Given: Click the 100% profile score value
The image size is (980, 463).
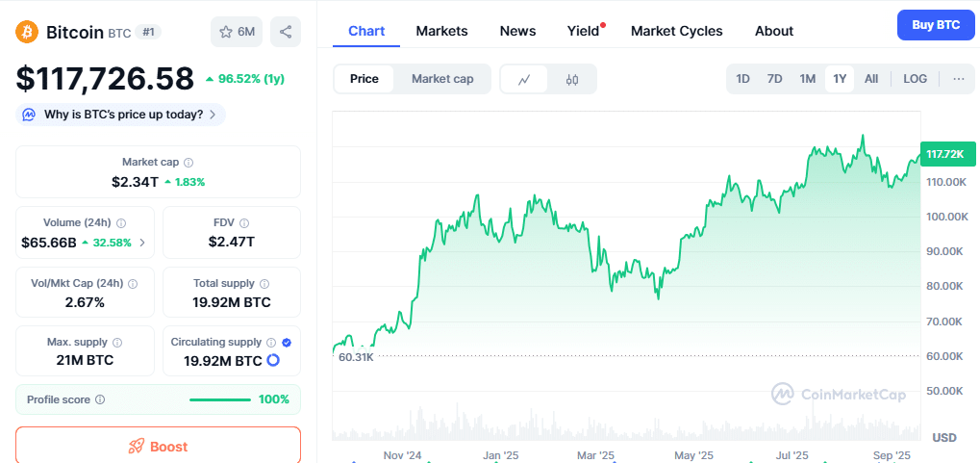Looking at the screenshot, I should (274, 399).
